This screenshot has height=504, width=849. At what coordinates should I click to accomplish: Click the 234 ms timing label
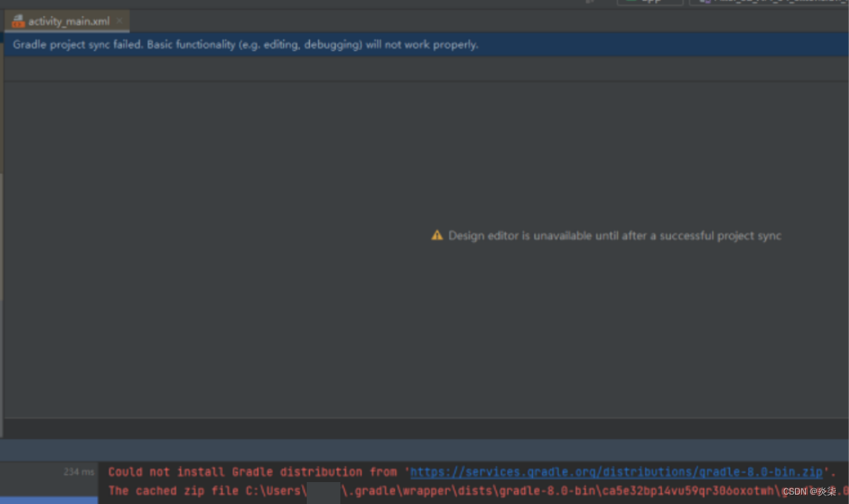click(78, 472)
